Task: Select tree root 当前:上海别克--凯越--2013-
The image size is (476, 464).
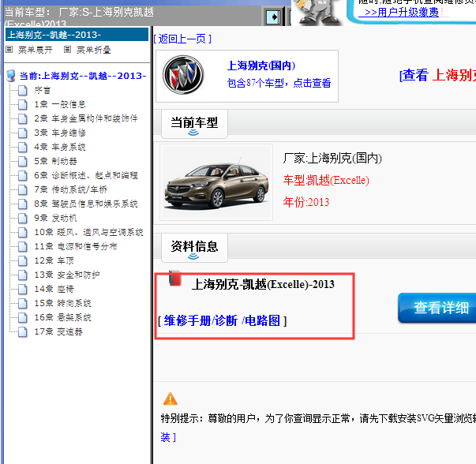Action: click(83, 76)
